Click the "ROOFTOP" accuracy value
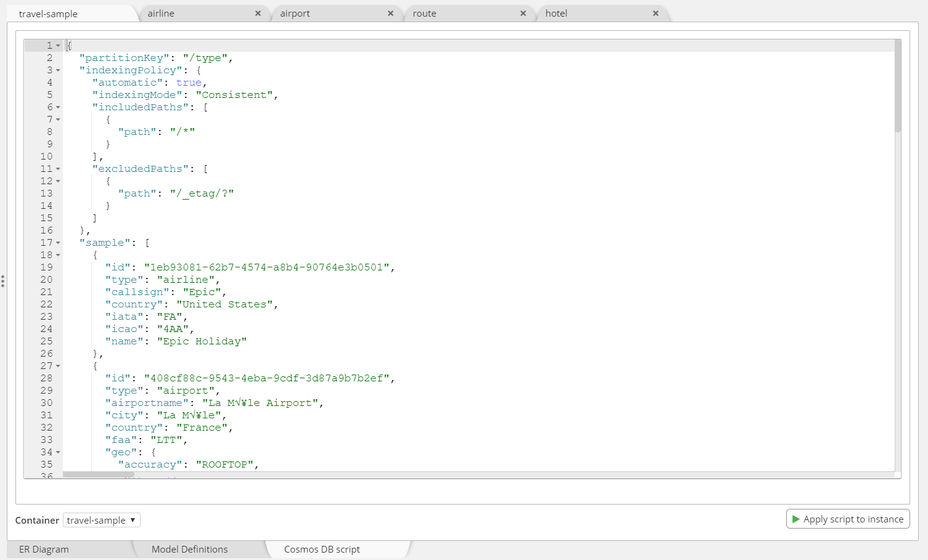928x560 pixels. click(224, 465)
